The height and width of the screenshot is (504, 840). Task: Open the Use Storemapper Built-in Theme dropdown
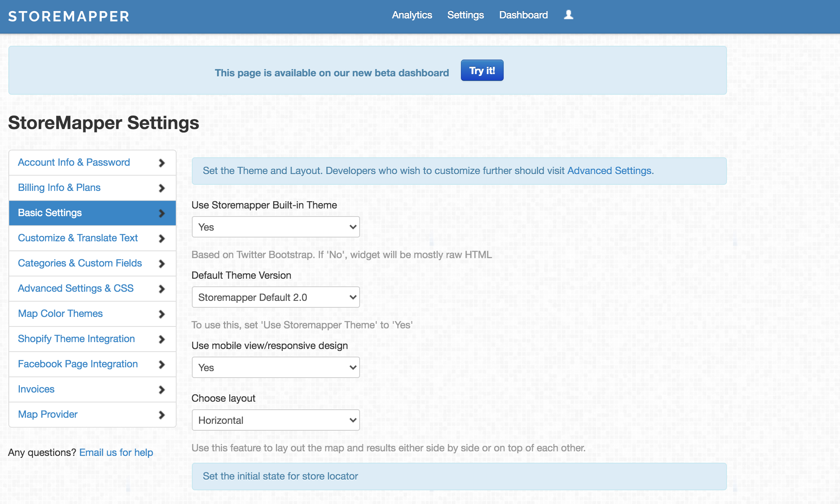276,227
